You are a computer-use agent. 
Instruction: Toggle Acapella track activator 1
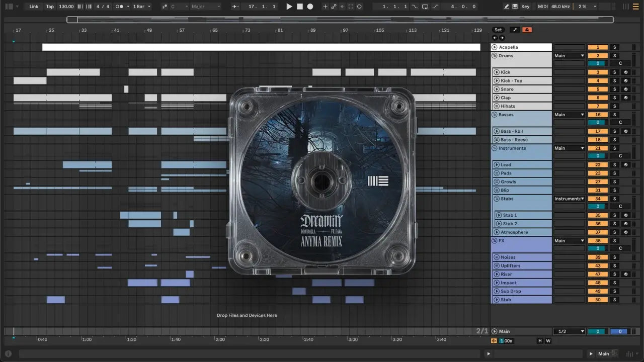point(598,47)
